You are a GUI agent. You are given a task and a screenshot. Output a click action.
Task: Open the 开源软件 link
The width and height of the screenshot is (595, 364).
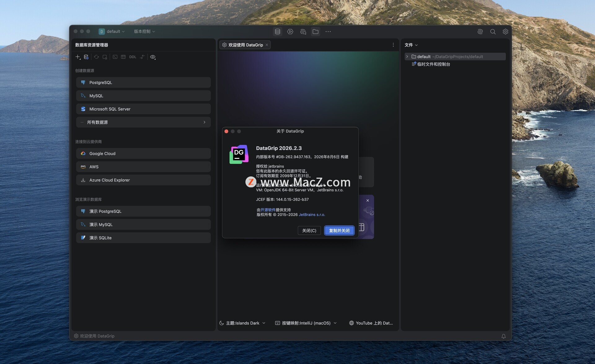point(268,210)
